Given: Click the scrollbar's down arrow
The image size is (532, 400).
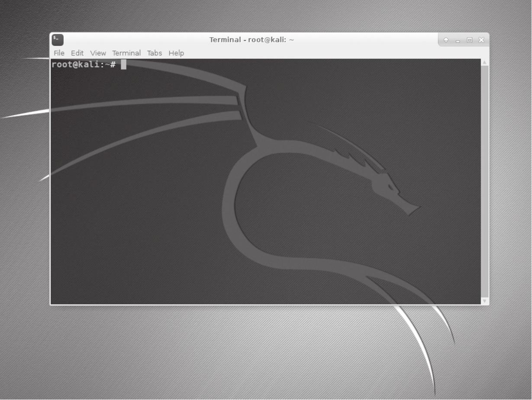Looking at the screenshot, I should pos(484,301).
